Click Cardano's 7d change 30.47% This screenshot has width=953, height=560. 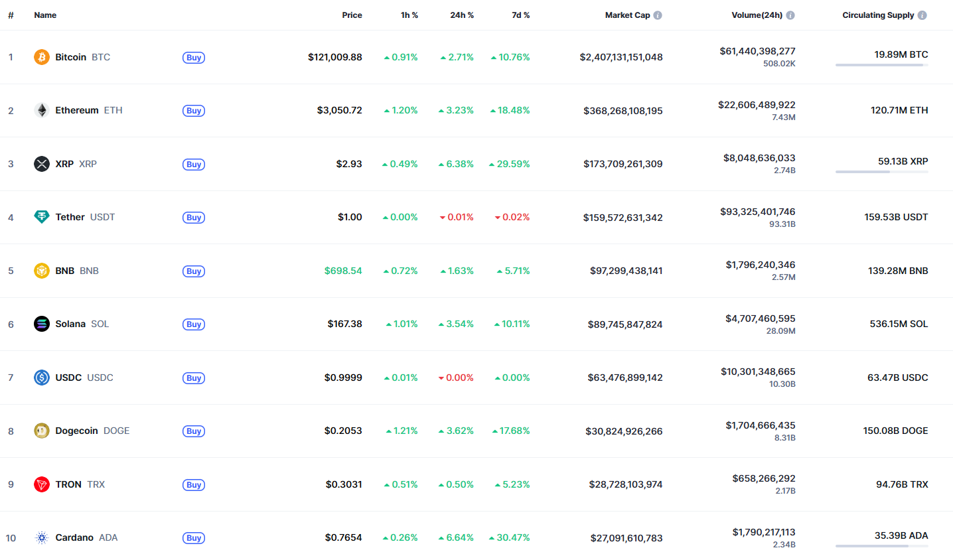[509, 537]
